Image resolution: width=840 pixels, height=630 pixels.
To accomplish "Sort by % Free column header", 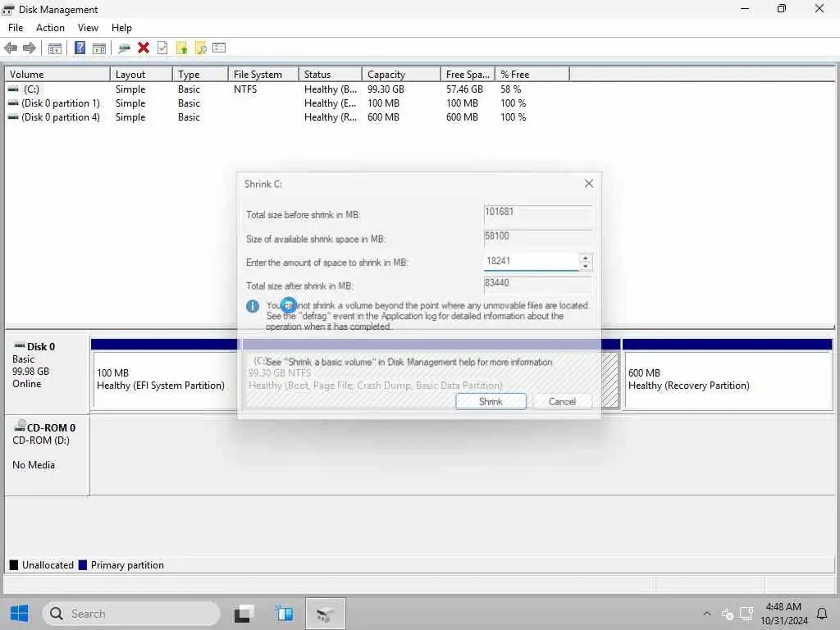I will pyautogui.click(x=532, y=75).
